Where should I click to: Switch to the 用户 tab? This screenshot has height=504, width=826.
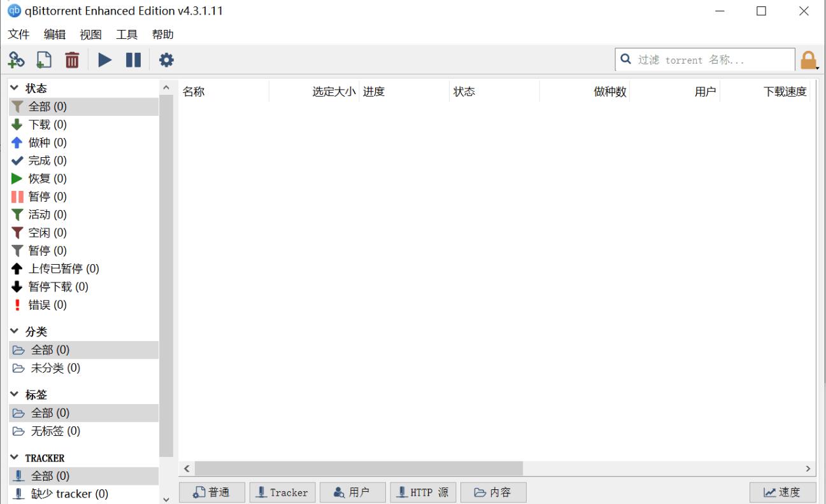pos(353,493)
